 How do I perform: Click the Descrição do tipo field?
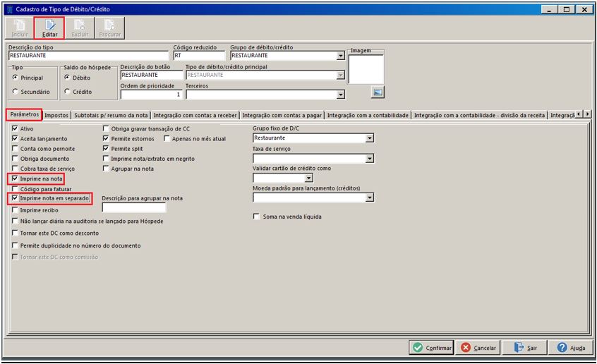pos(88,56)
